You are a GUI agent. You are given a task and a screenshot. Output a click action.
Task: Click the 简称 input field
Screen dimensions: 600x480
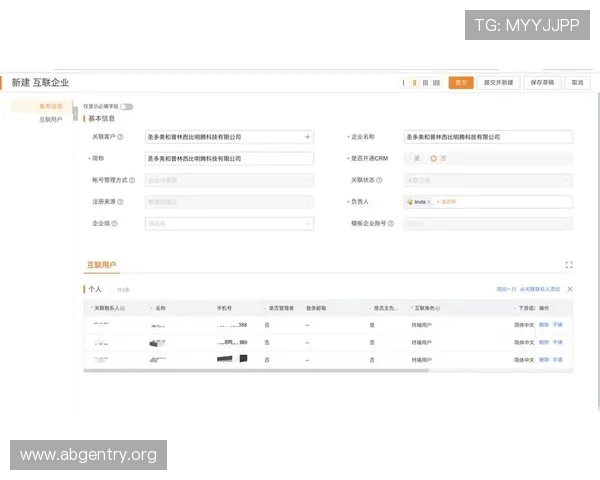pyautogui.click(x=229, y=158)
